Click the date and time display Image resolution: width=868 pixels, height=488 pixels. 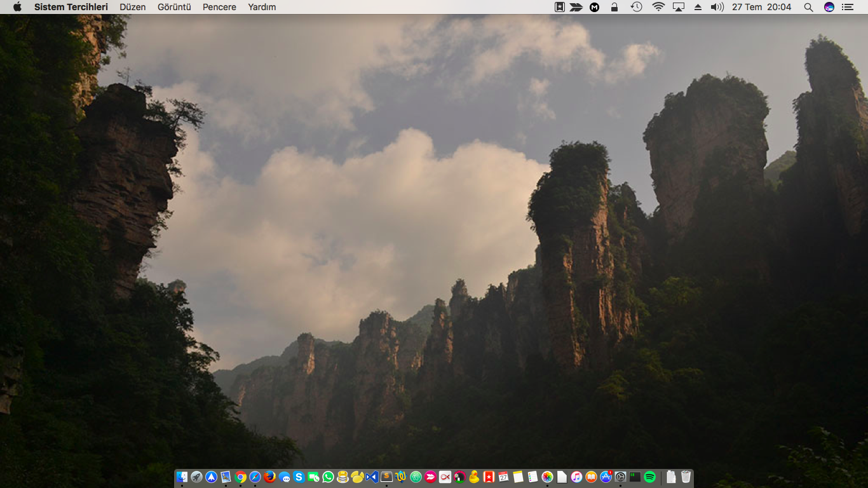761,7
